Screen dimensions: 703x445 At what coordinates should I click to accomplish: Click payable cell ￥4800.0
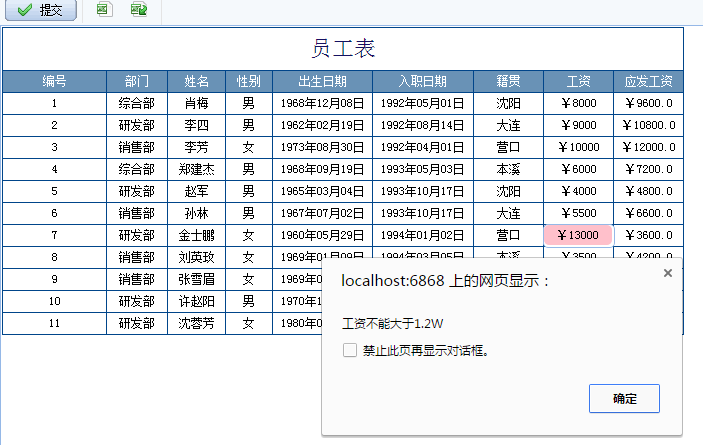[648, 191]
